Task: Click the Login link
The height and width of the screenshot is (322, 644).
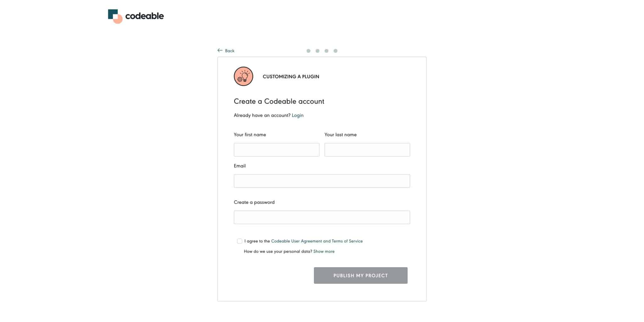Action: pyautogui.click(x=297, y=115)
